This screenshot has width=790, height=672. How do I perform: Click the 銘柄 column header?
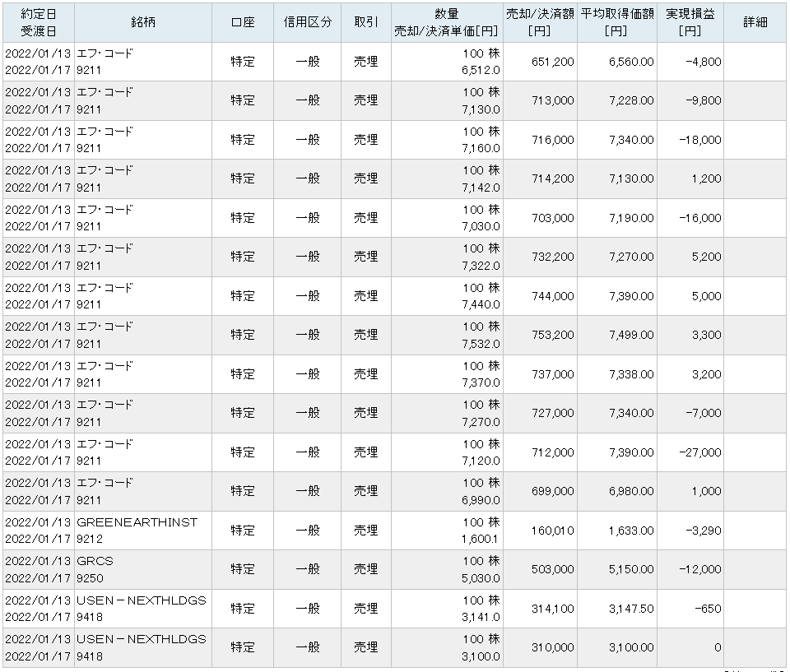143,22
